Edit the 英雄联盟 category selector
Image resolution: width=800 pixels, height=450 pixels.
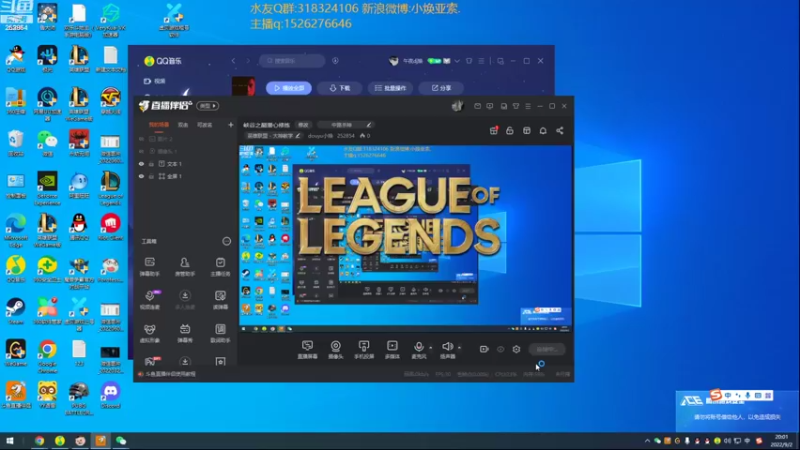point(274,136)
